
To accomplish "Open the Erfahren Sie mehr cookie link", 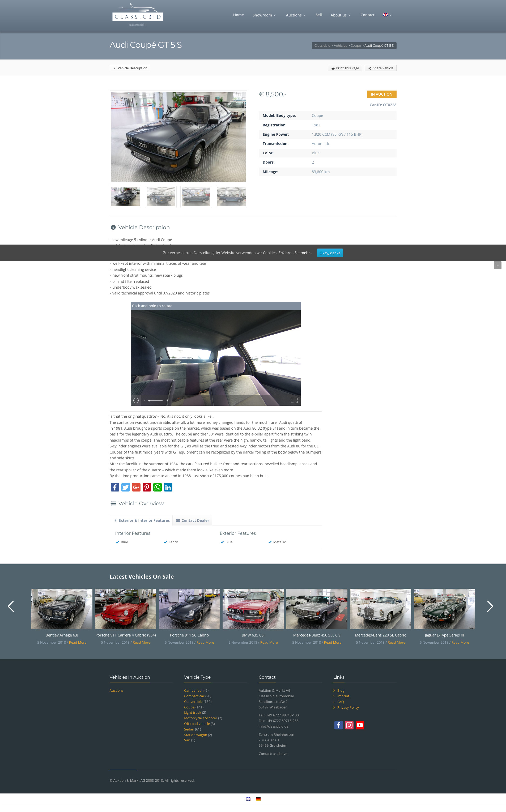I will coord(295,253).
